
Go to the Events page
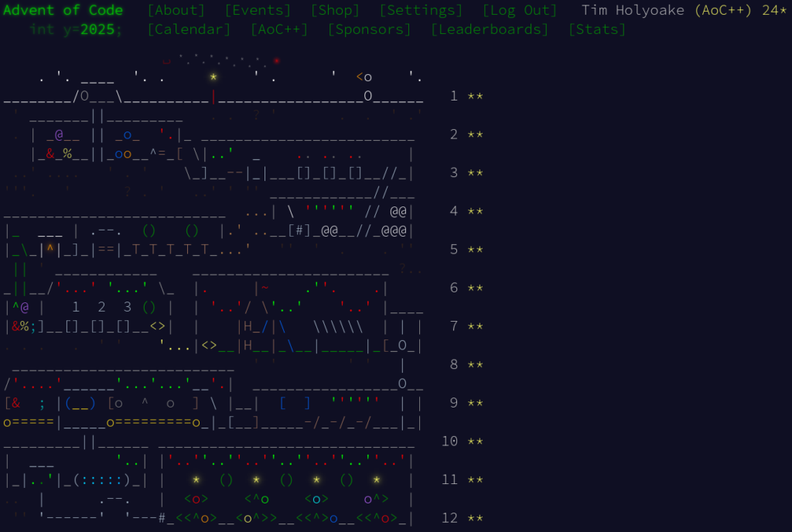point(258,10)
